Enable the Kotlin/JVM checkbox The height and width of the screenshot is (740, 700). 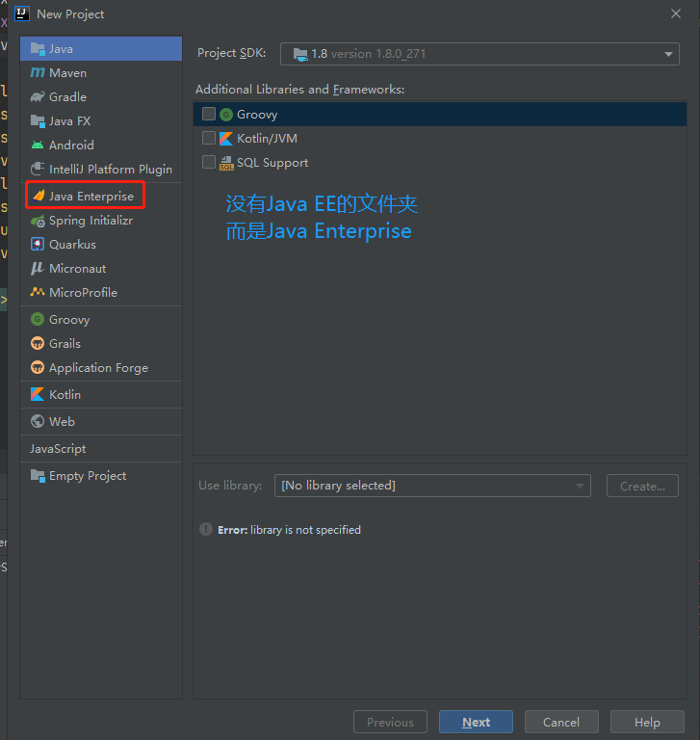(209, 138)
